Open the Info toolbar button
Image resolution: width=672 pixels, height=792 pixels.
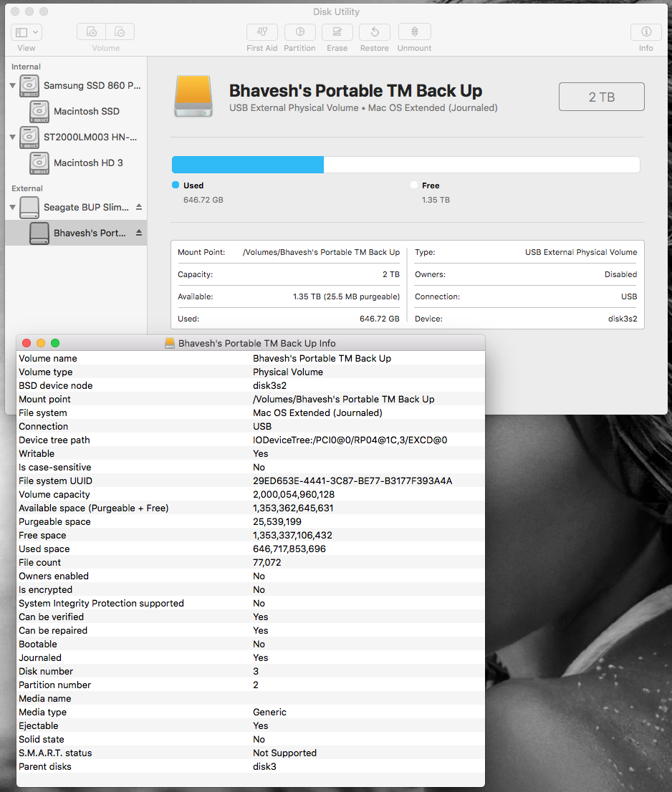(645, 32)
